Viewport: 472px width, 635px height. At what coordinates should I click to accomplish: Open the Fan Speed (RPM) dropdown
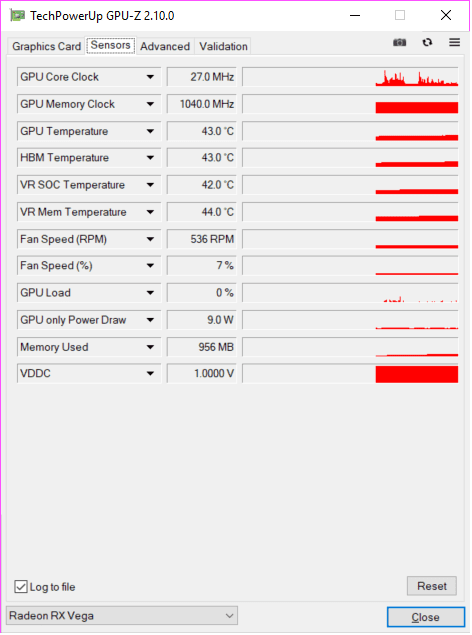click(150, 239)
